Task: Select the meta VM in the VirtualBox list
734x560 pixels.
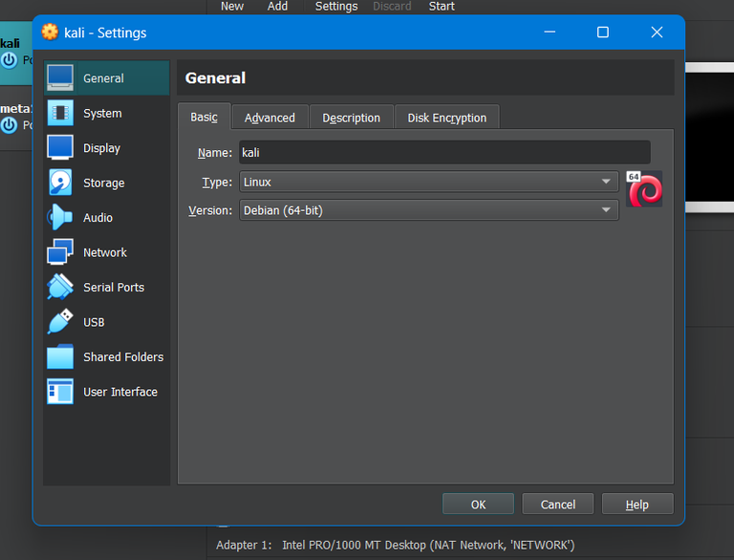Action: [x=16, y=118]
